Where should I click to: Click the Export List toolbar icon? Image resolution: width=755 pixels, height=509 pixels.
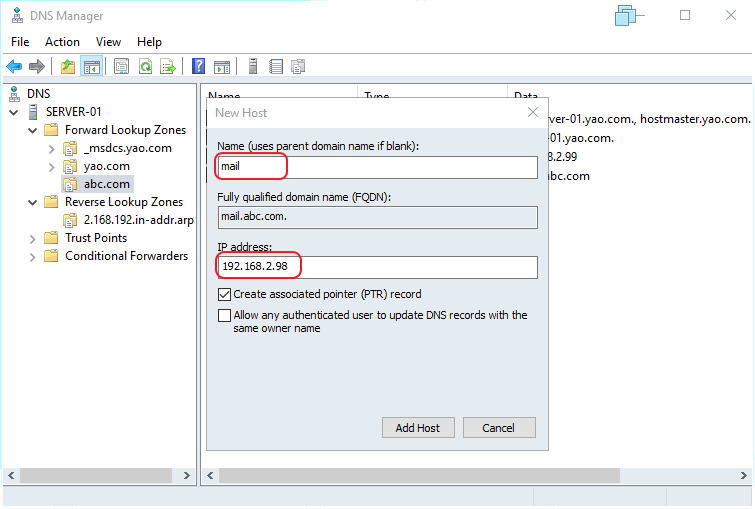pyautogui.click(x=168, y=66)
